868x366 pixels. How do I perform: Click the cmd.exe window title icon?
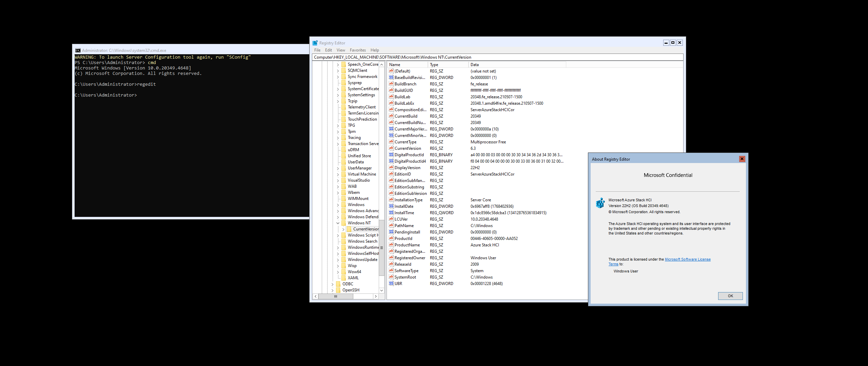pos(78,50)
